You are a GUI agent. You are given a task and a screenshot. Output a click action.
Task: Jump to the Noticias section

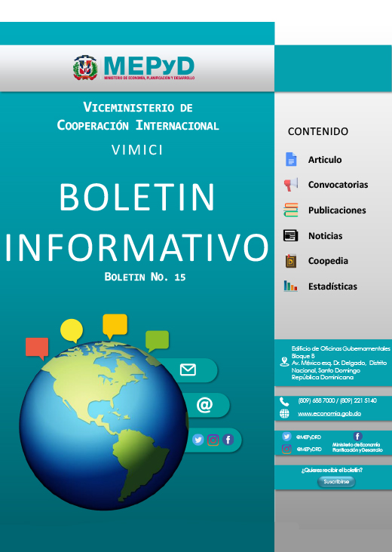pos(326,236)
